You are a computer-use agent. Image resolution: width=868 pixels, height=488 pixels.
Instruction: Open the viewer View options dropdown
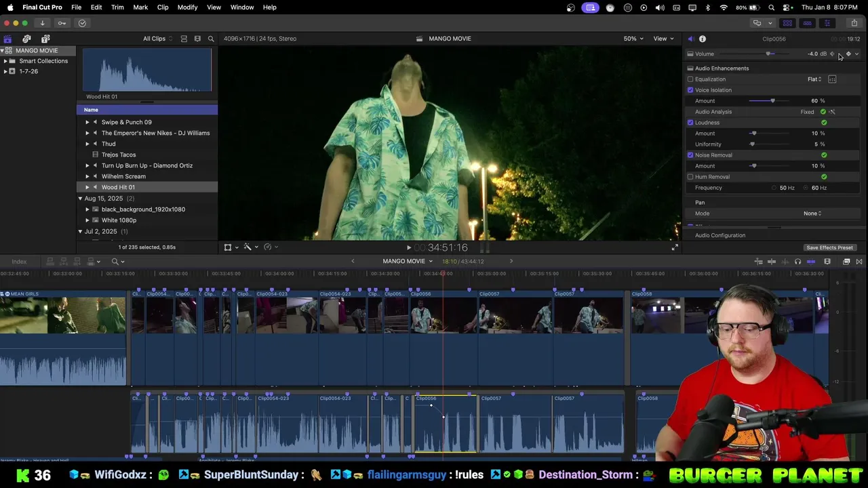[663, 39]
